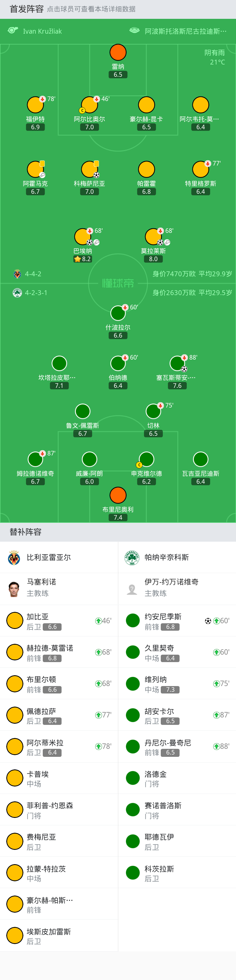Tap the stadium icon by the venue name
Screen dimensions: 236x980
coord(135,31)
